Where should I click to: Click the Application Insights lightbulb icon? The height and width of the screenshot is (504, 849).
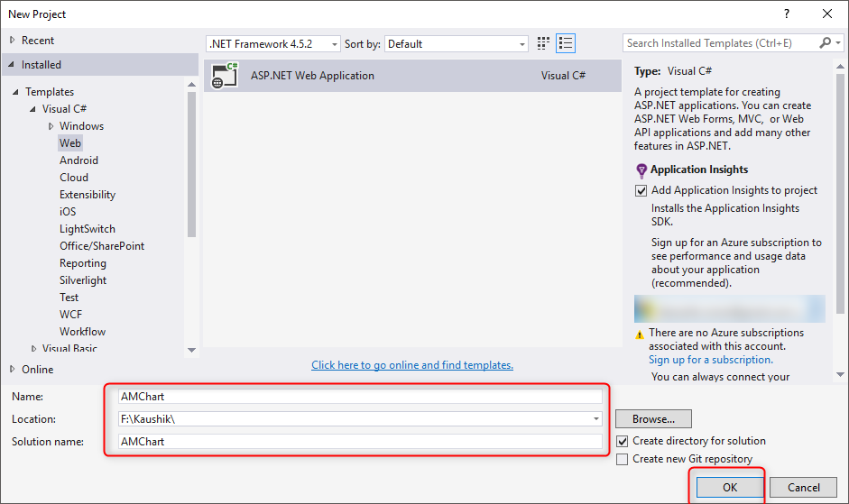[641, 171]
